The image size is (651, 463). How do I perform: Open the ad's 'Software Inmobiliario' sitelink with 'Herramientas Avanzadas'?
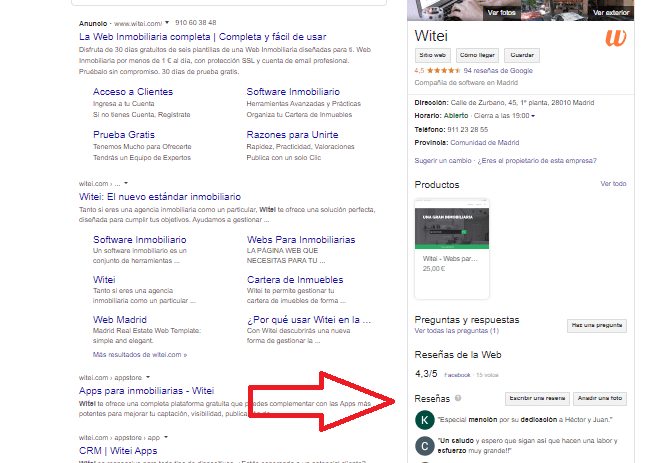(293, 92)
